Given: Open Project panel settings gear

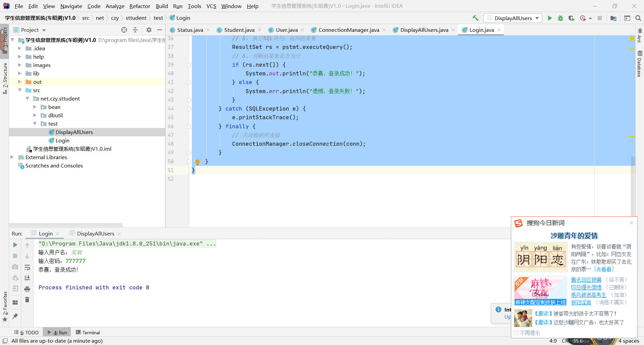Looking at the screenshot, I should tap(149, 30).
